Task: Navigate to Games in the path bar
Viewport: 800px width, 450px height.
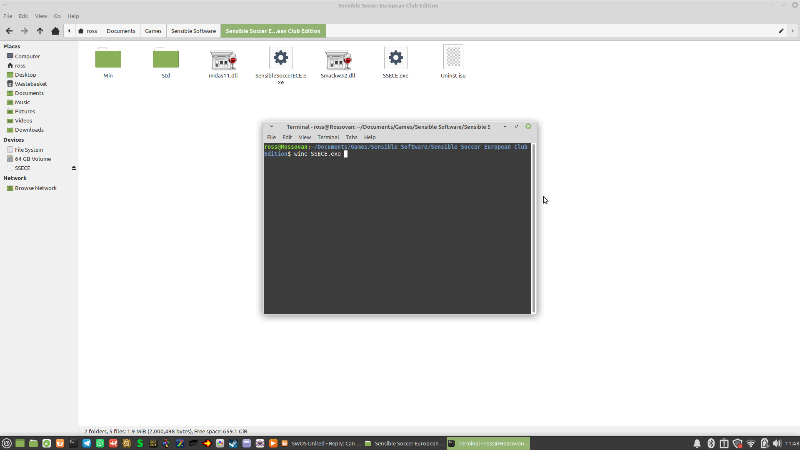Action: click(x=153, y=31)
